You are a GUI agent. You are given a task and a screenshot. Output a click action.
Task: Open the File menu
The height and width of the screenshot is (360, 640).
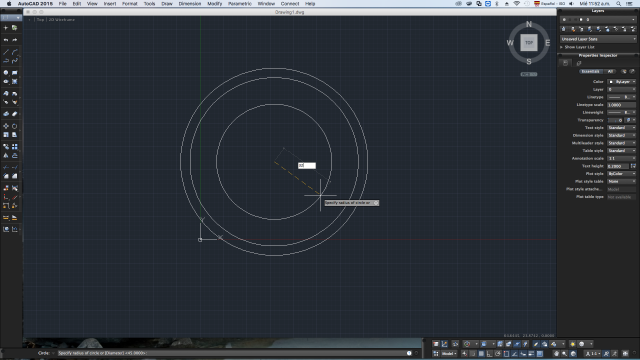62,4
